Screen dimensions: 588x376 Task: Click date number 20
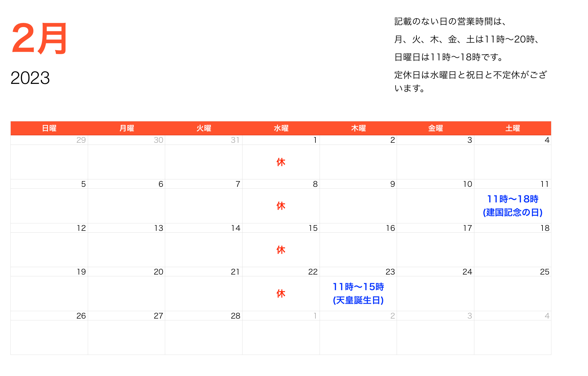tap(158, 272)
